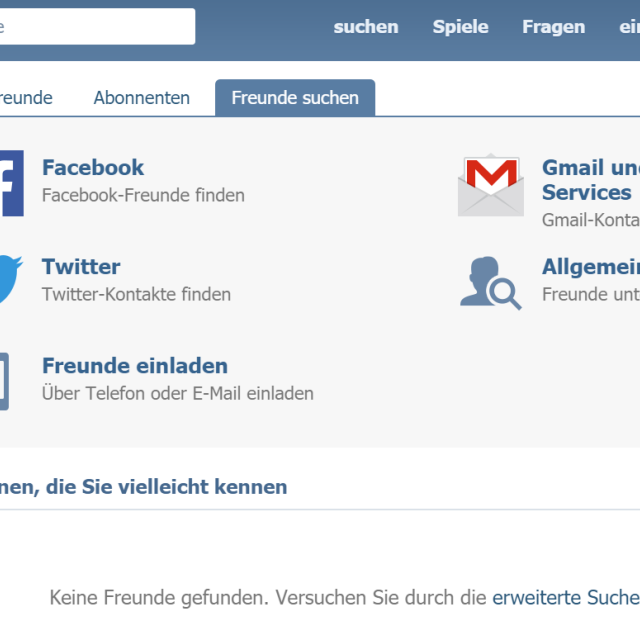This screenshot has height=640, width=640.
Task: Open Spiele in the top navigation
Action: point(460,27)
